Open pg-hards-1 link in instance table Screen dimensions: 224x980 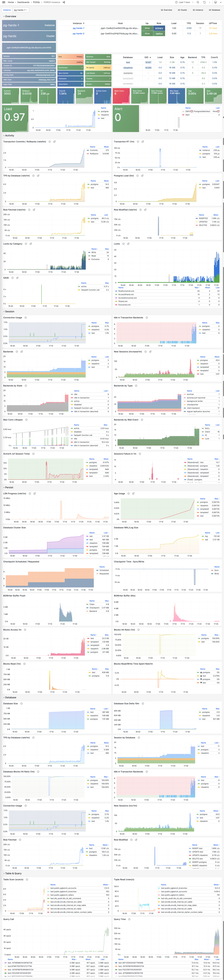click(79, 28)
